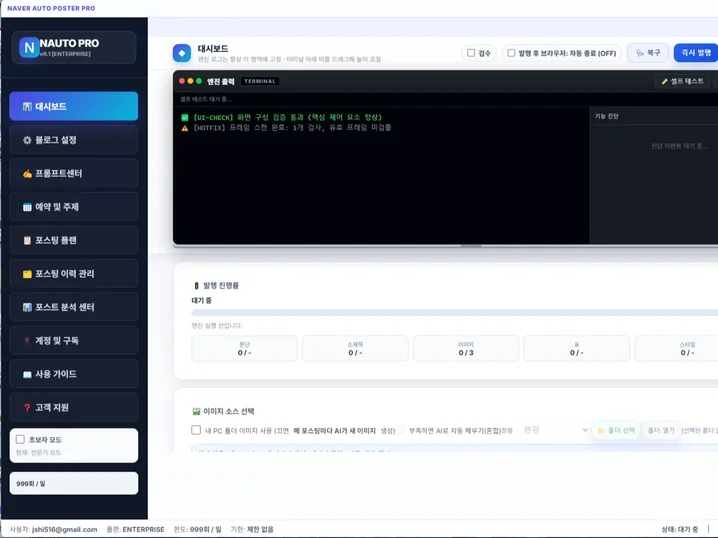Toggle 발행 후 브라우저 자동 종료 checkbox
The height and width of the screenshot is (538, 718).
pyautogui.click(x=511, y=53)
